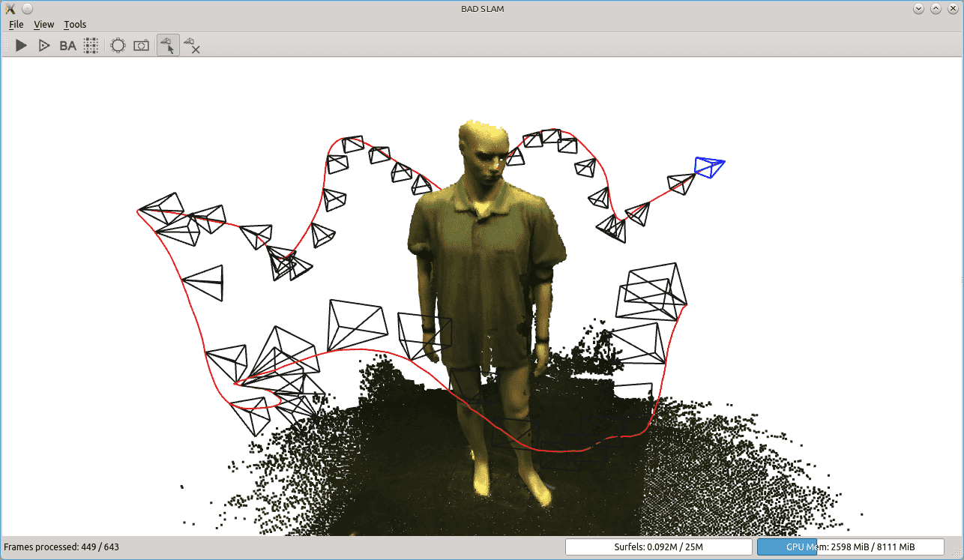Open the Tools menu
The height and width of the screenshot is (560, 964).
click(x=75, y=25)
